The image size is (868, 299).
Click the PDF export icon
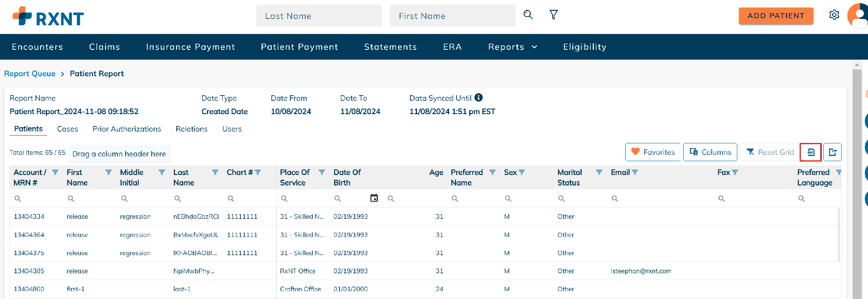(811, 152)
